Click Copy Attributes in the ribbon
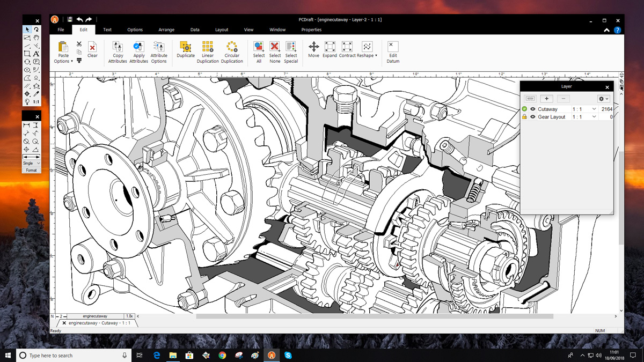The image size is (644, 362). click(x=118, y=47)
